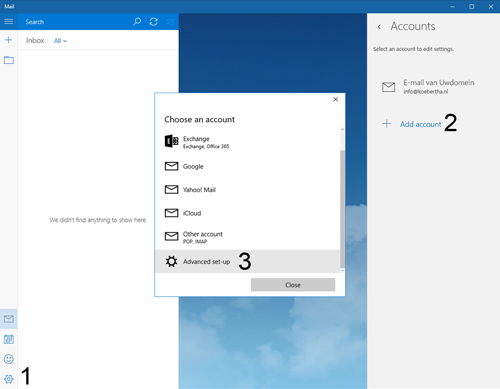The height and width of the screenshot is (389, 500).
Task: Click the Other account envelope icon
Action: click(171, 236)
